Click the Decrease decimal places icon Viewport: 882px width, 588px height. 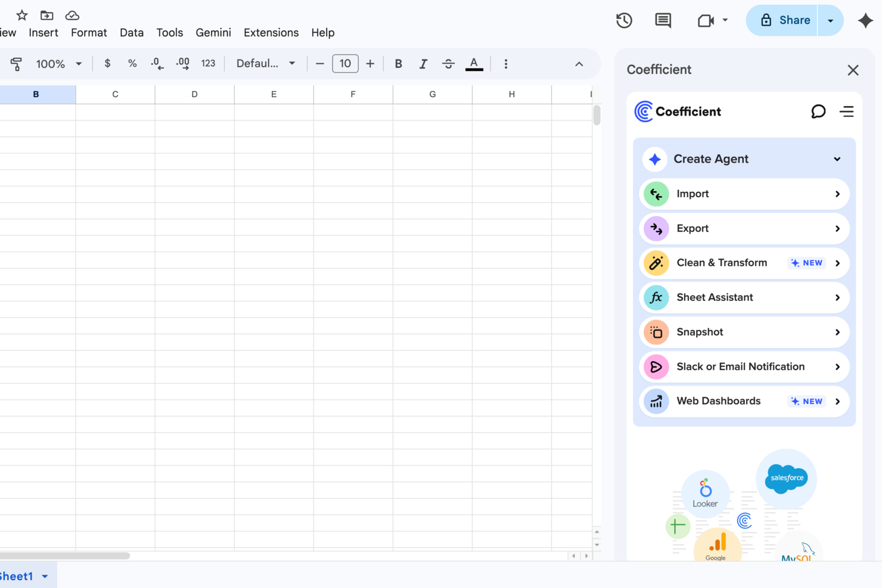click(x=157, y=64)
